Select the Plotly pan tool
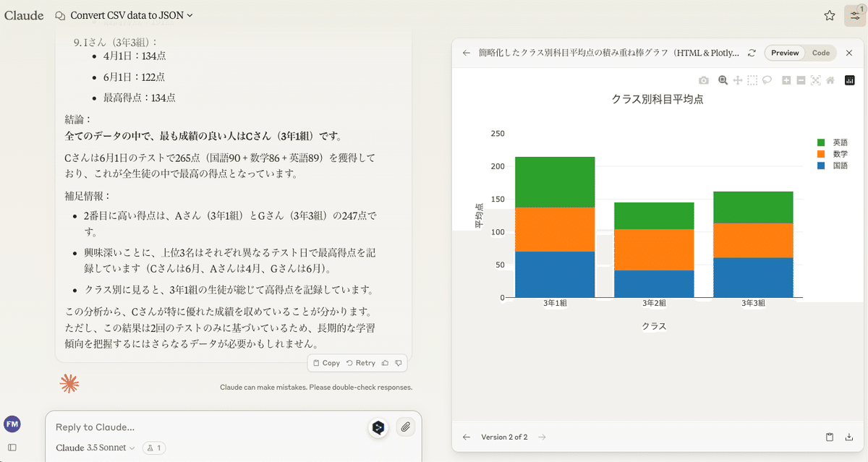 click(x=738, y=80)
